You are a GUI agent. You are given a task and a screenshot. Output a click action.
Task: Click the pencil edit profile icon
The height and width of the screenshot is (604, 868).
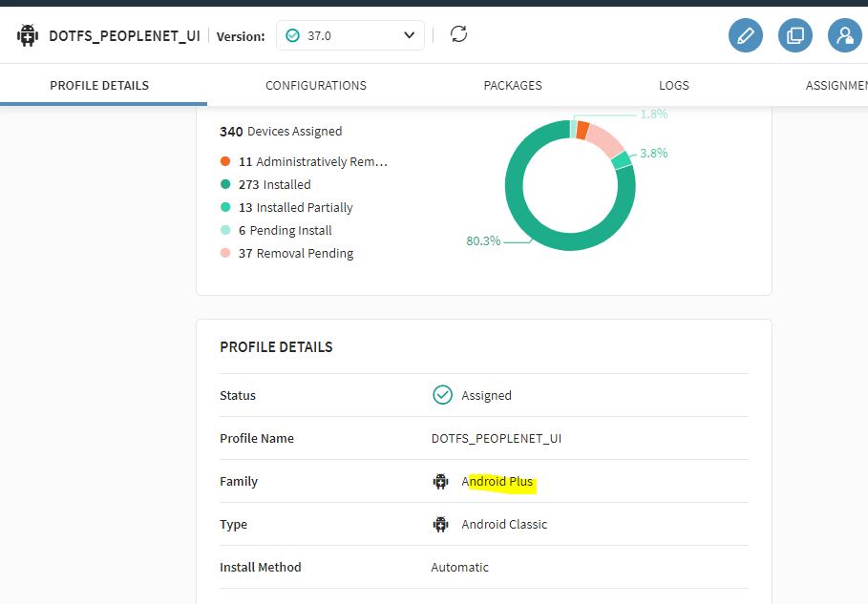(746, 36)
